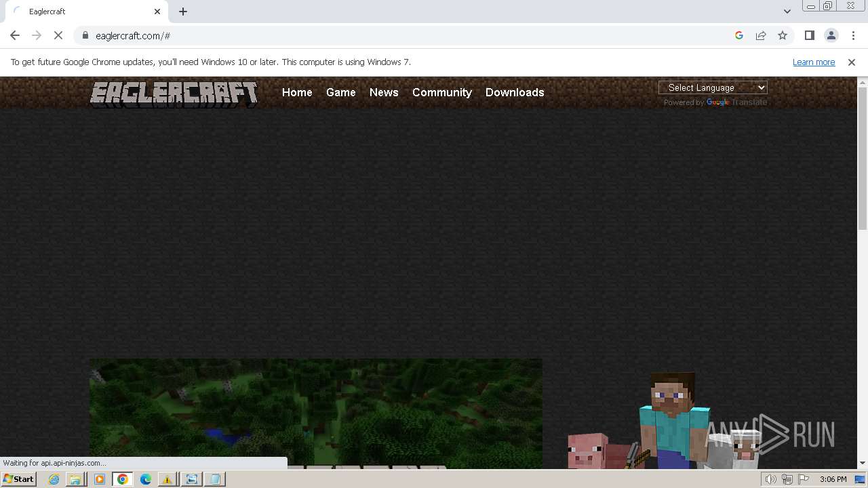The width and height of the screenshot is (868, 488).
Task: Click the vertical scrollbar thumb
Action: click(x=863, y=159)
